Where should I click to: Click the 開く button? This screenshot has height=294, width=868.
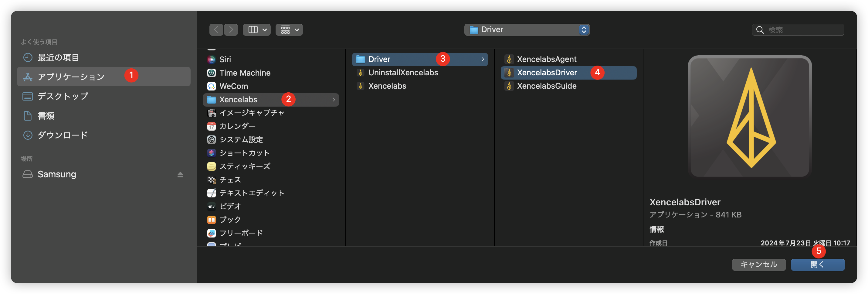pos(817,265)
